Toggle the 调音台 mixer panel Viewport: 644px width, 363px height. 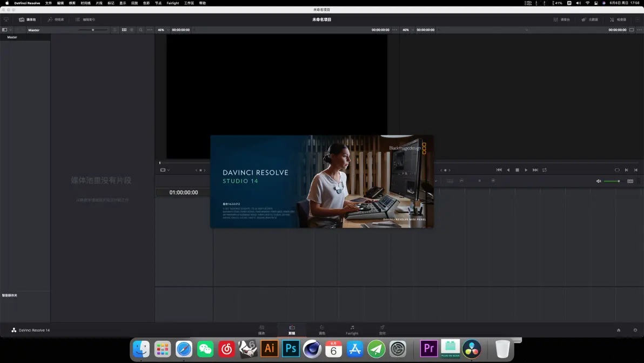pyautogui.click(x=561, y=19)
